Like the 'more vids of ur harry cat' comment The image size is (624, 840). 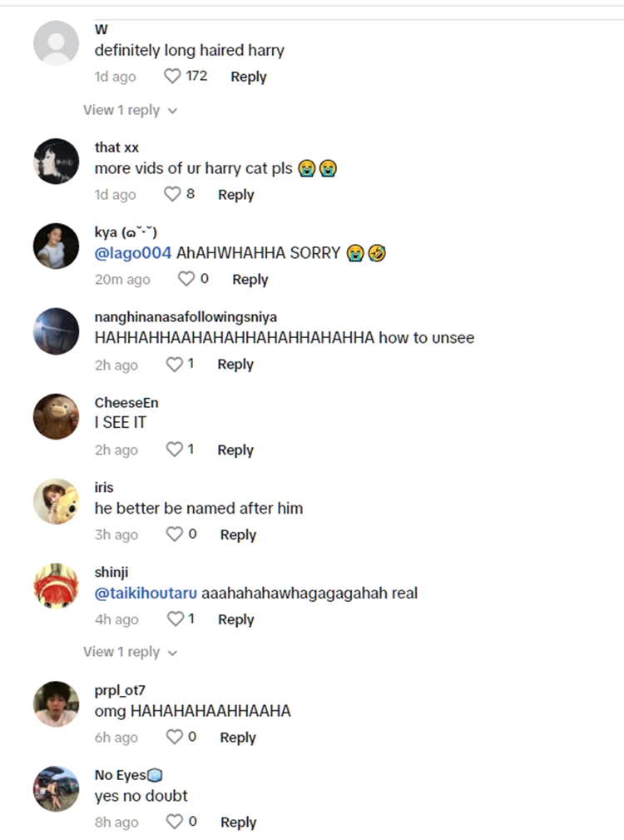(172, 195)
